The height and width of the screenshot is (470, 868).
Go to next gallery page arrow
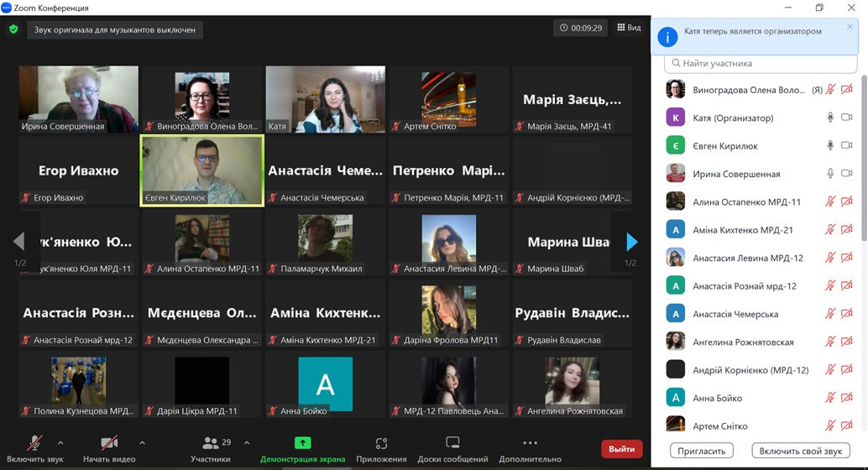click(631, 242)
